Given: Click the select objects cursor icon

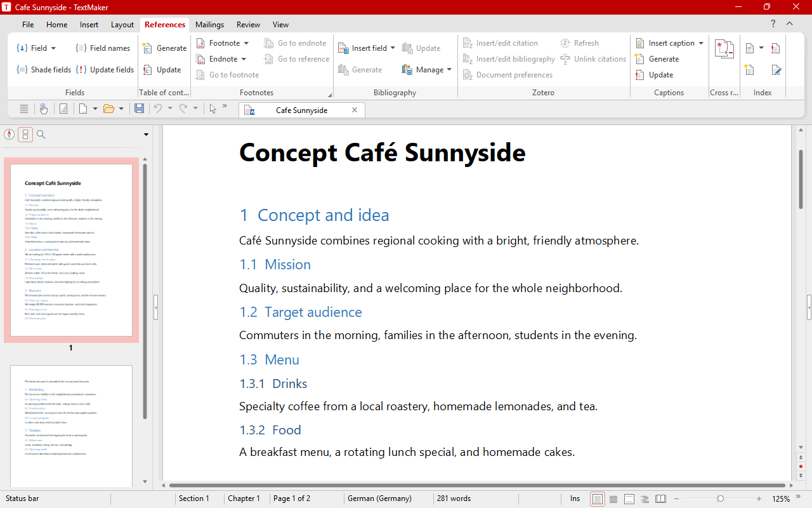Looking at the screenshot, I should tap(213, 109).
